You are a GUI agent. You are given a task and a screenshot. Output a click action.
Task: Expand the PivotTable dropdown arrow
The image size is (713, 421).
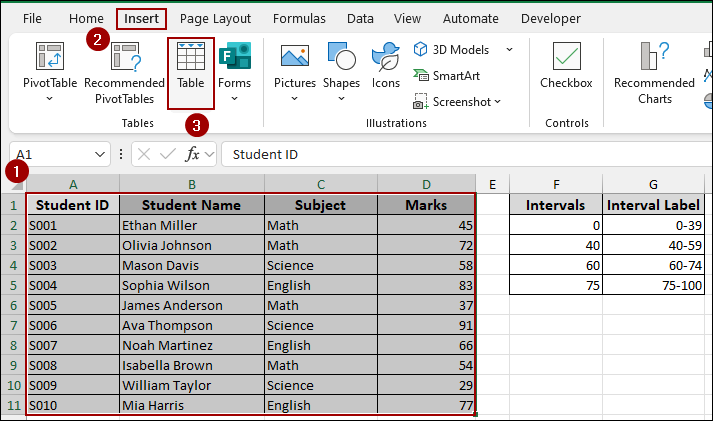pyautogui.click(x=50, y=98)
